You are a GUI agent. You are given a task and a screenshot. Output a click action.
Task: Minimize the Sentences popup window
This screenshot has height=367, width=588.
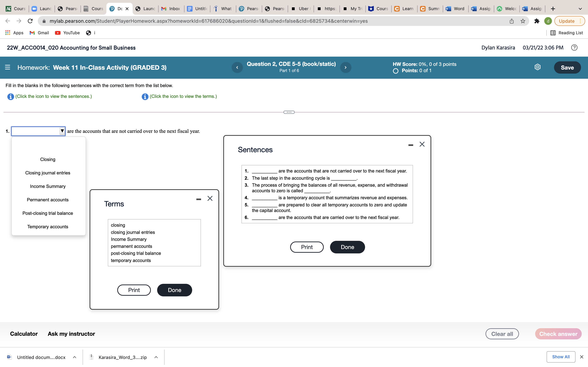411,145
